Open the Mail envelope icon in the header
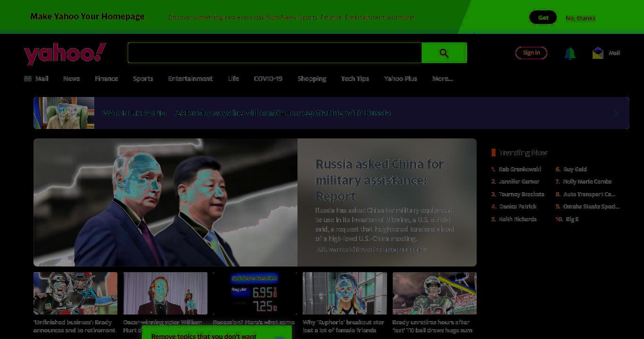This screenshot has height=339, width=644. tap(598, 53)
